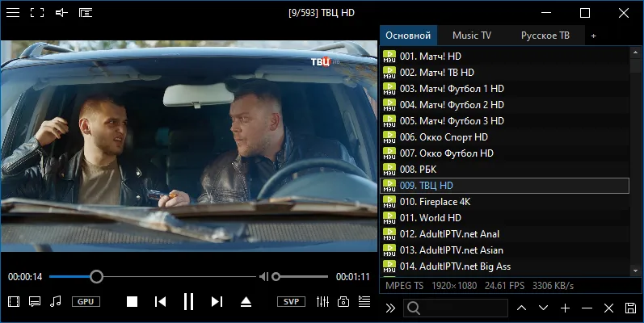Switch to the Основной playlist tab
Screen dimensions: 644x323
coord(408,36)
